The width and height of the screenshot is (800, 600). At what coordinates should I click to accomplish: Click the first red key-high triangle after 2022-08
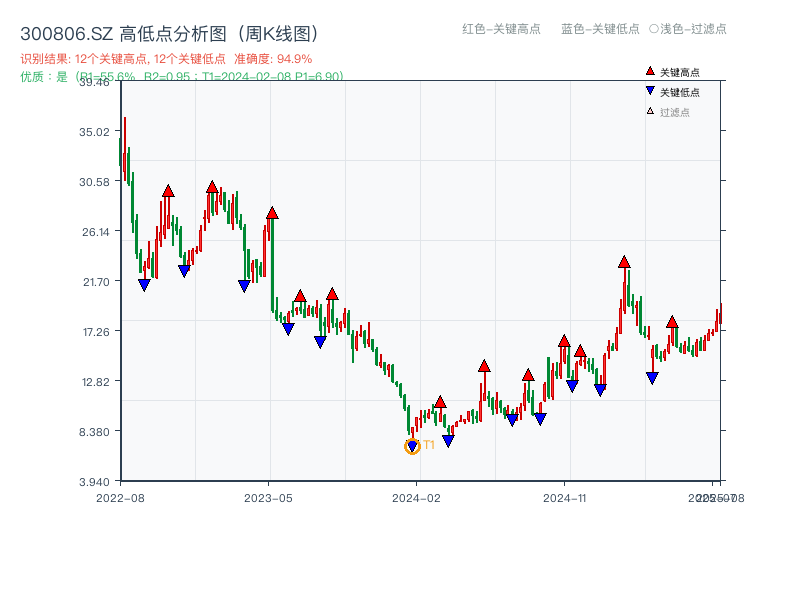pos(168,191)
